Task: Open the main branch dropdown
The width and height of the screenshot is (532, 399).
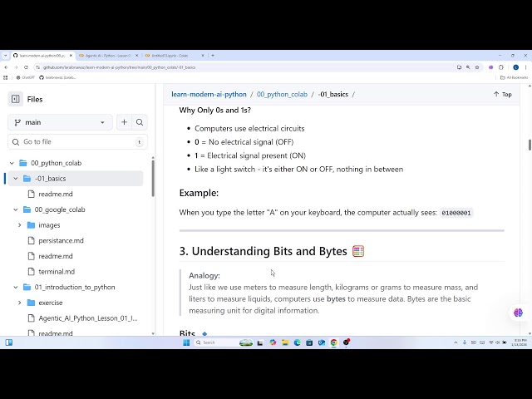Action: [60, 122]
